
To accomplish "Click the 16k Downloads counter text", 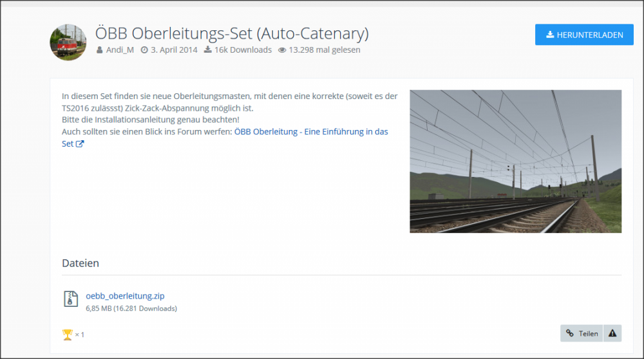I will point(243,50).
